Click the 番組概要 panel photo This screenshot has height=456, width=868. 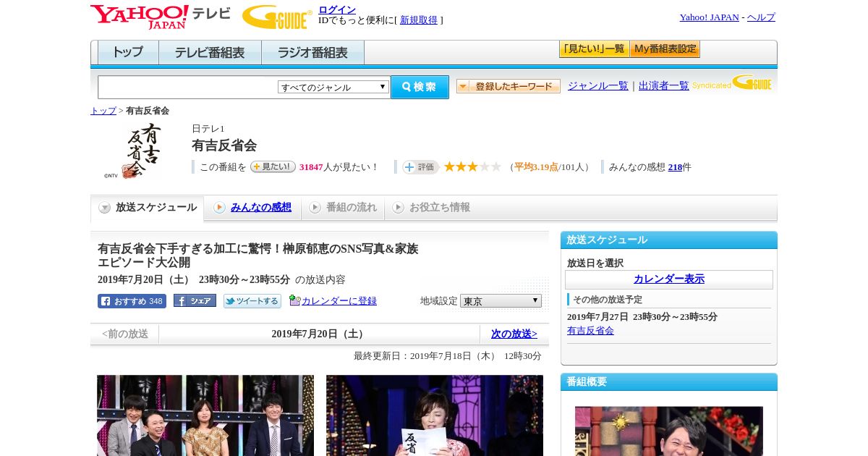[669, 431]
